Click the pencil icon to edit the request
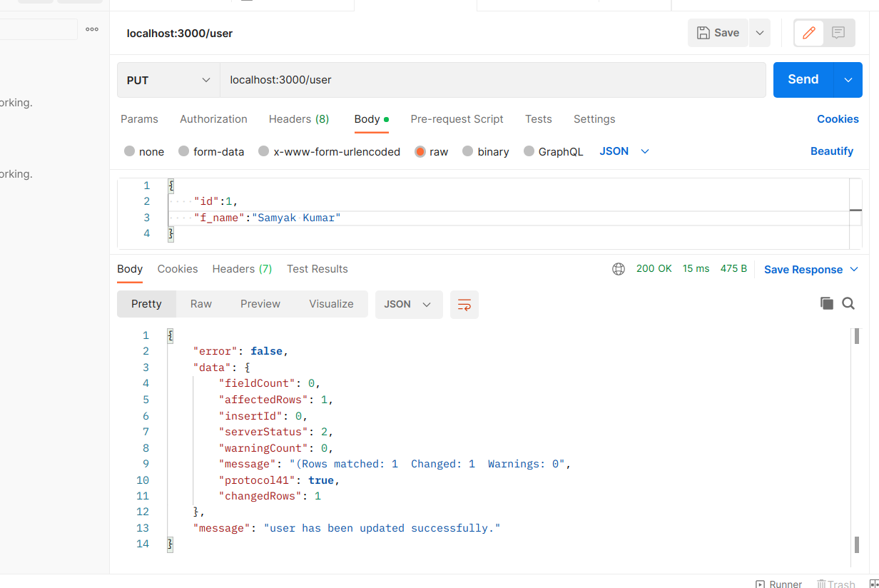879x588 pixels. (808, 32)
